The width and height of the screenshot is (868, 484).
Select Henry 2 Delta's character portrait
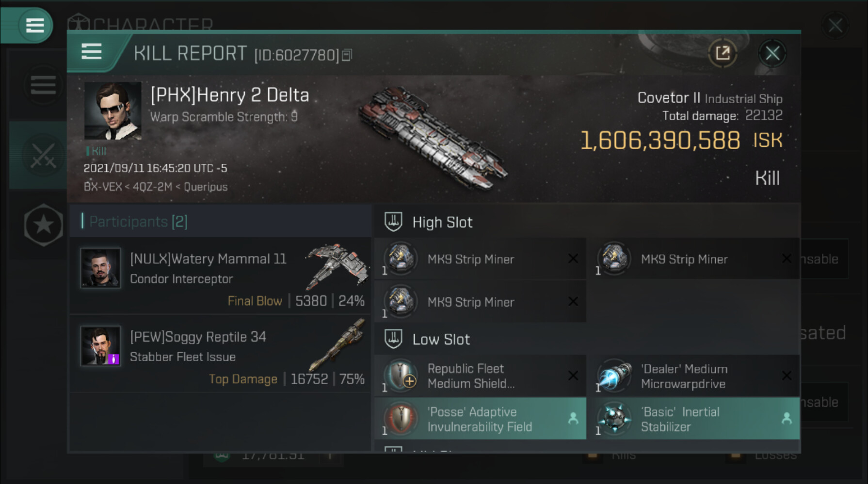113,111
